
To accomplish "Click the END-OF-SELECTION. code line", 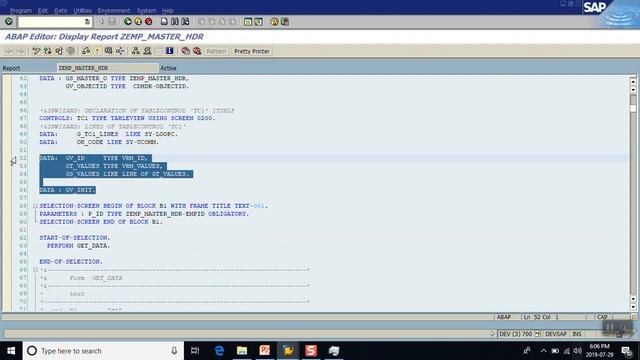I will point(71,262).
